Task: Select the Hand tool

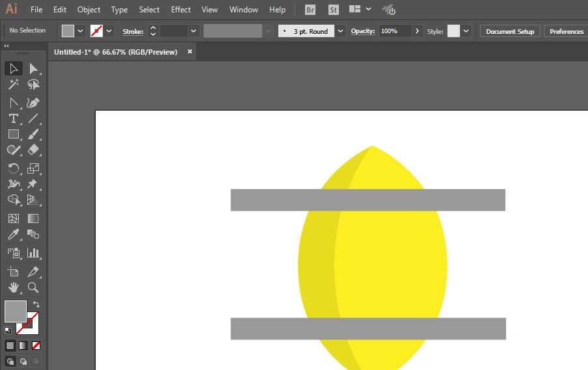Action: (x=13, y=287)
